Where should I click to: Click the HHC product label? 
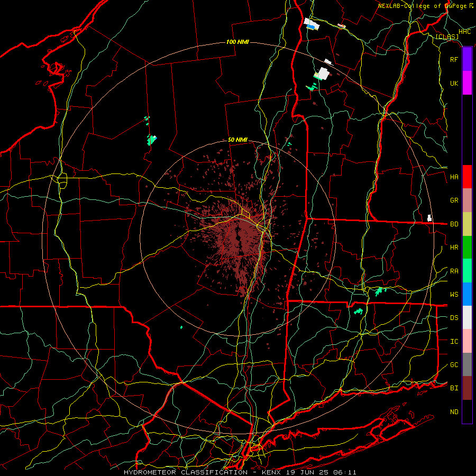(465, 32)
